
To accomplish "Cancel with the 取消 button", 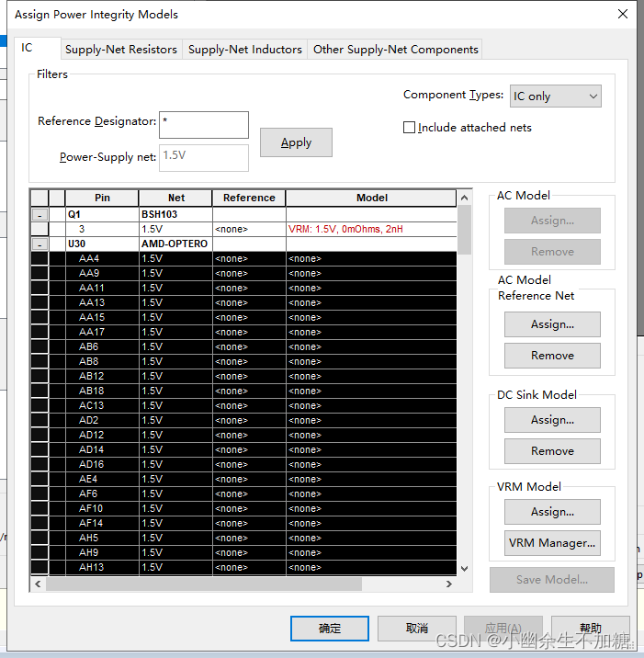I will 416,629.
